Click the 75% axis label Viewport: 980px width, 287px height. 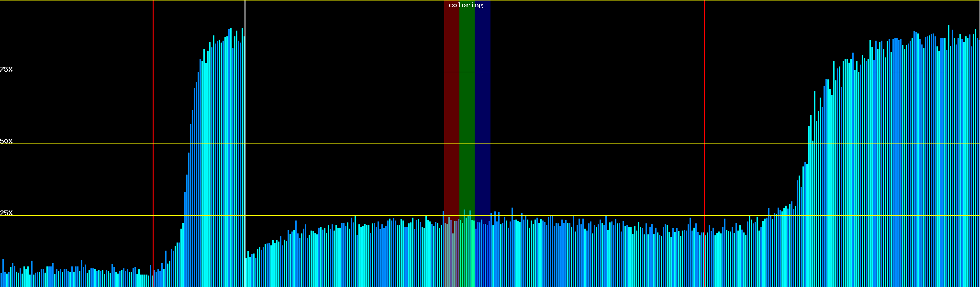[6, 69]
